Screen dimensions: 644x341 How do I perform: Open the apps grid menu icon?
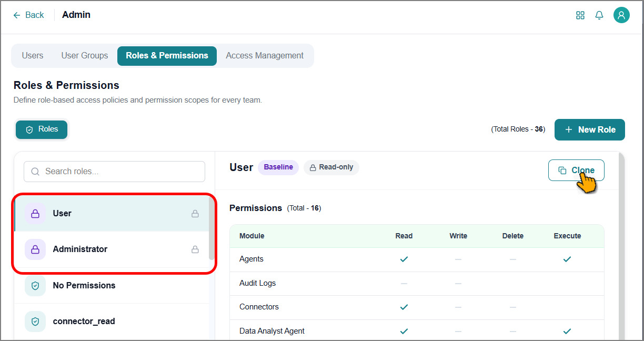(580, 15)
